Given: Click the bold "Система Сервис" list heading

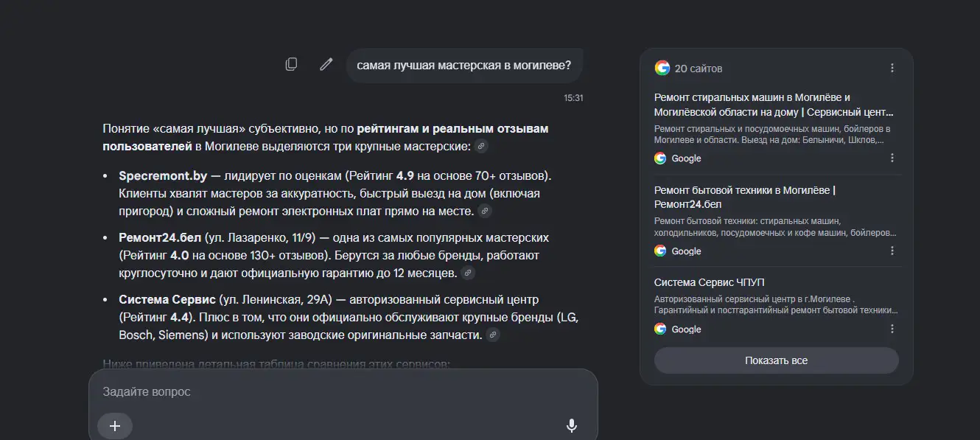Looking at the screenshot, I should 167,300.
